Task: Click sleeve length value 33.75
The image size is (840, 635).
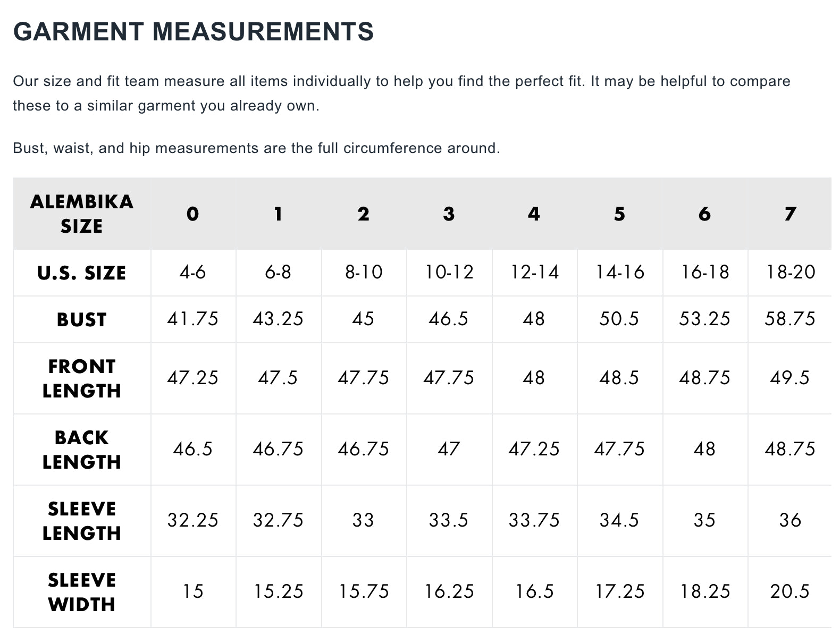Action: coord(534,520)
